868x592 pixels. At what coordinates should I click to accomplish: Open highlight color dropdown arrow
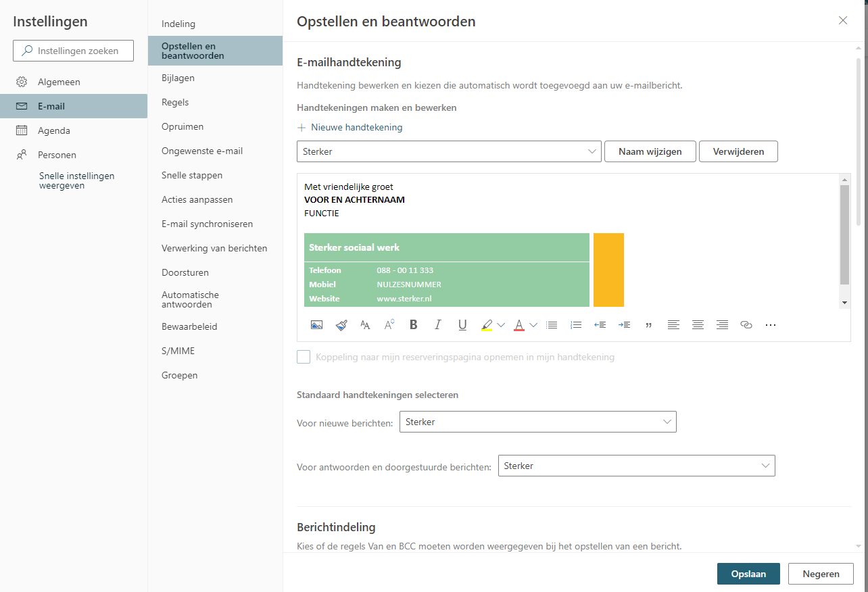tap(501, 325)
